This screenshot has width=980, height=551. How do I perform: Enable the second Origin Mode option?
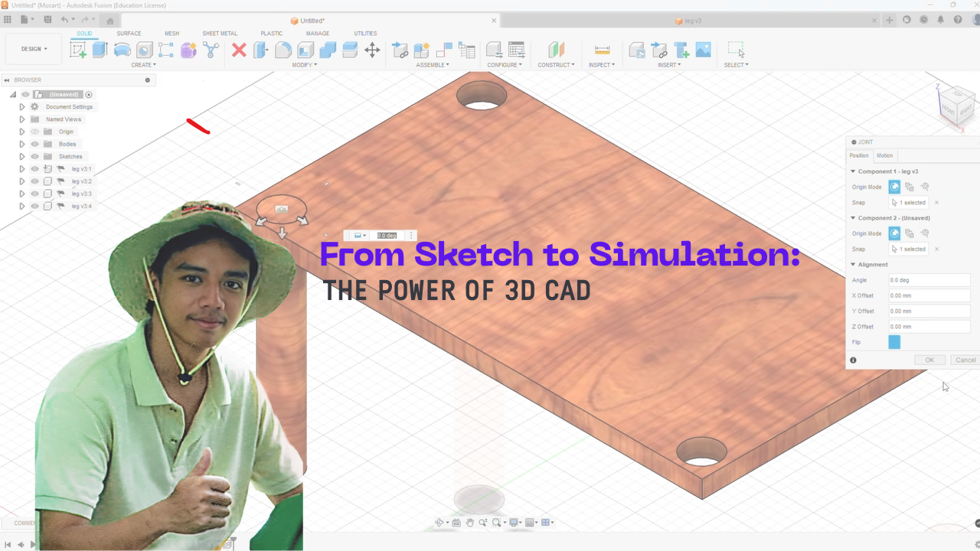[908, 187]
